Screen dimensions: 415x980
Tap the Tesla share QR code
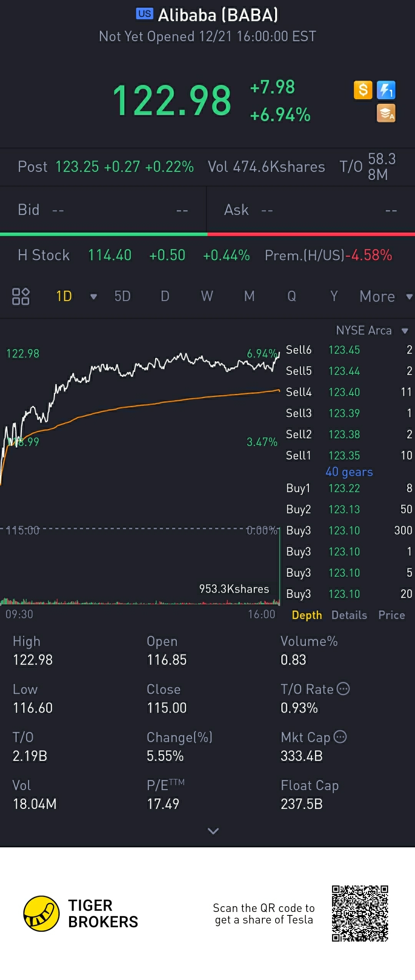pos(360,913)
